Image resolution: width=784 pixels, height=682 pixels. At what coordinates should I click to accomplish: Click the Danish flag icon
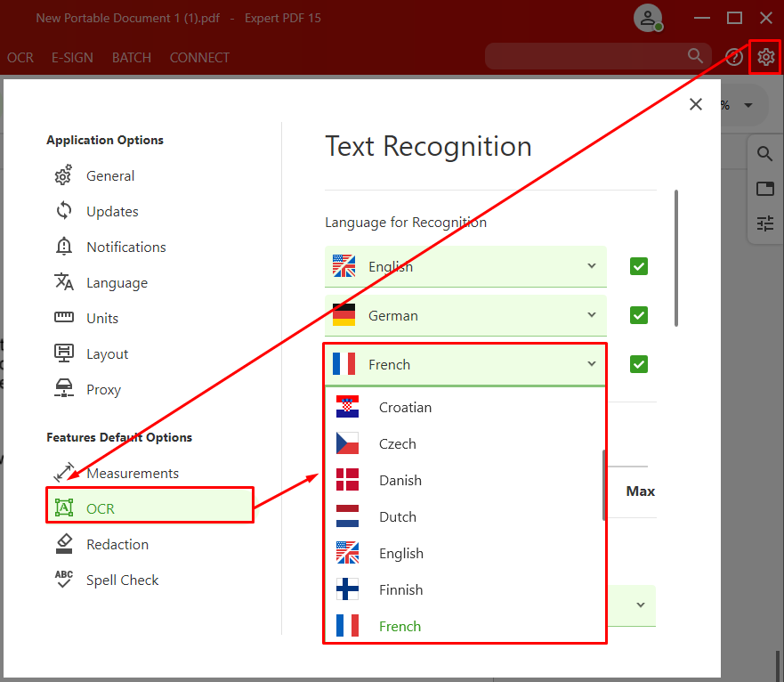(x=347, y=480)
